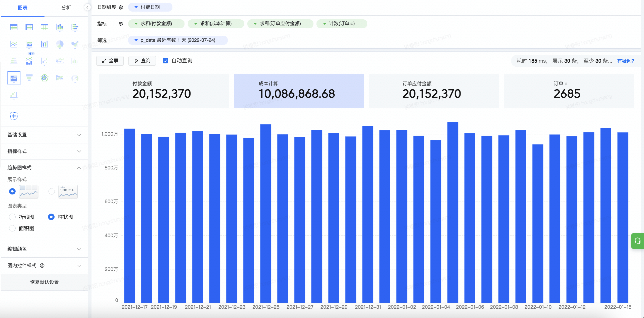This screenshot has height=318, width=644.
Task: Click the trend style thumbnail with sparkline cards
Action: coord(29,191)
